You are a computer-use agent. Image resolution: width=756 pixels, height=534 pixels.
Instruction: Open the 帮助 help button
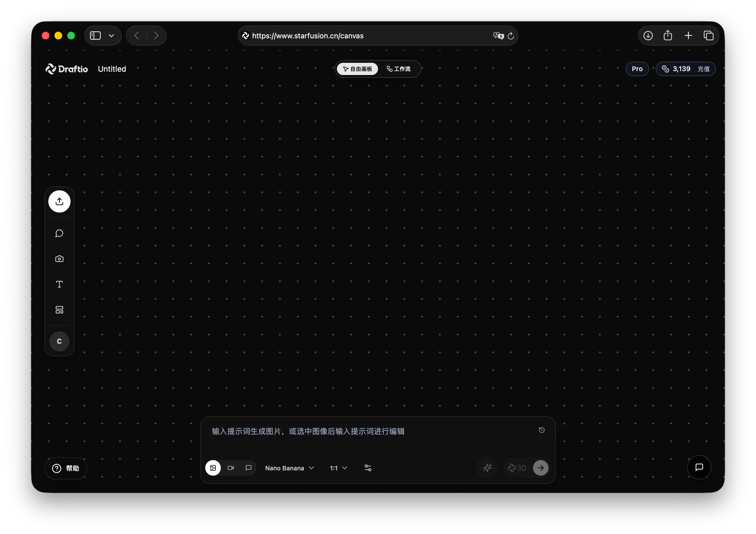click(x=66, y=468)
